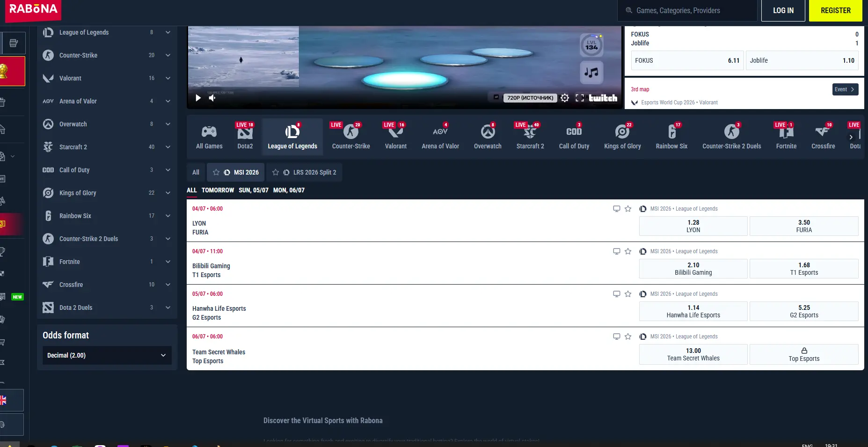Screen dimensions: 868x447
Task: Open Crossfire in the sidebar list
Action: pos(107,285)
